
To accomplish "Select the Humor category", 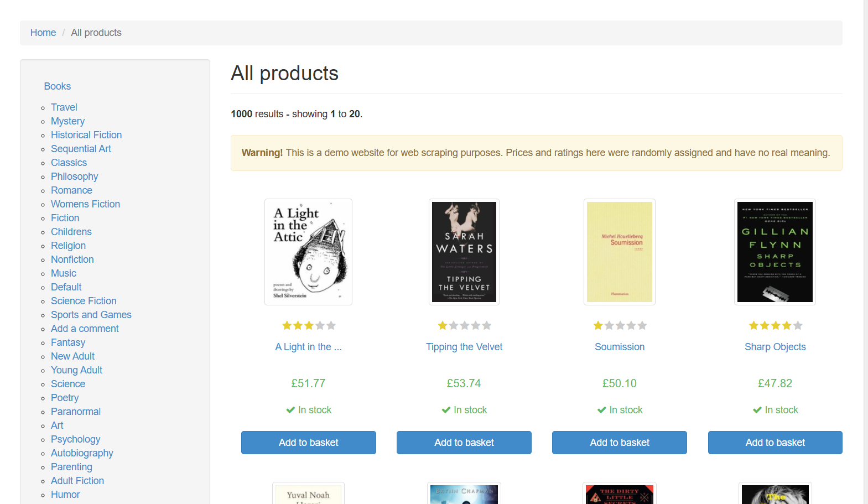I will point(65,495).
